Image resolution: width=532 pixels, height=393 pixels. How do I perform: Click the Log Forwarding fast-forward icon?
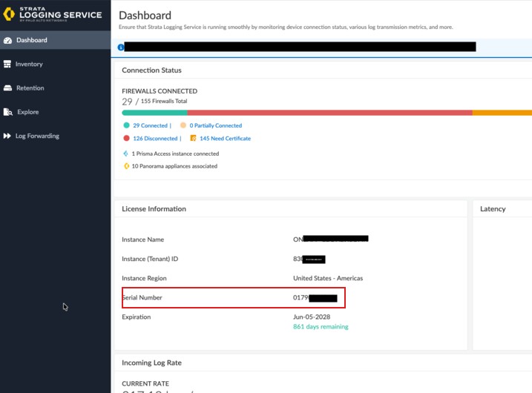click(7, 136)
